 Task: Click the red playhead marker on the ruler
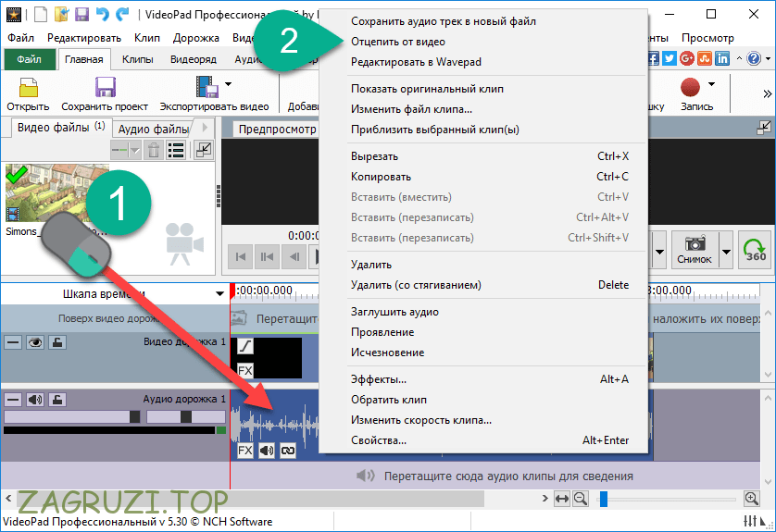232,291
